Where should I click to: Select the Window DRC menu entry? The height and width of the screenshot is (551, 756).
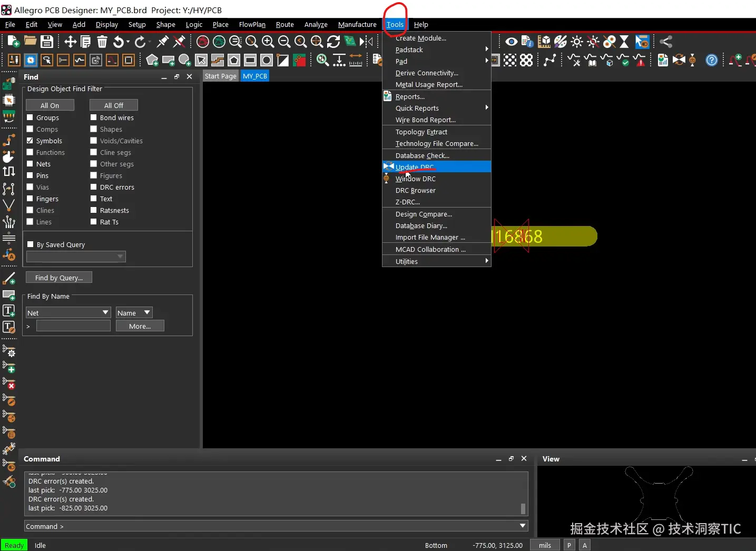436,179
